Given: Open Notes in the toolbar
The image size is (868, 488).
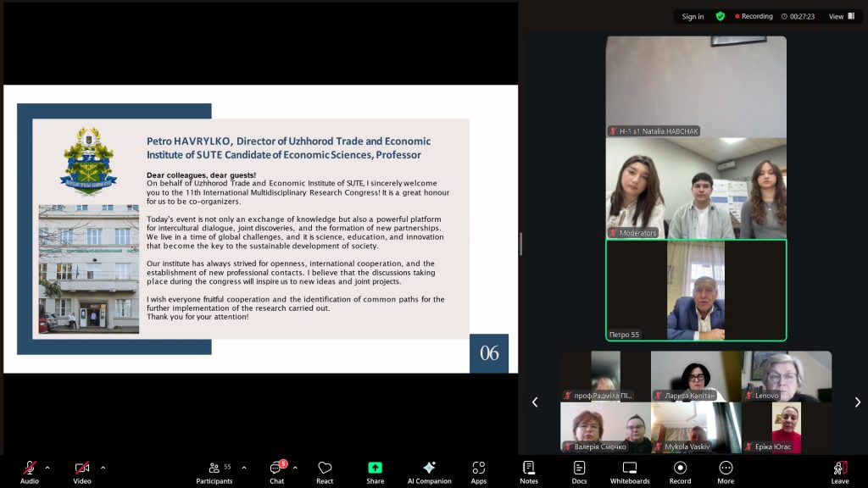Looking at the screenshot, I should click(529, 471).
